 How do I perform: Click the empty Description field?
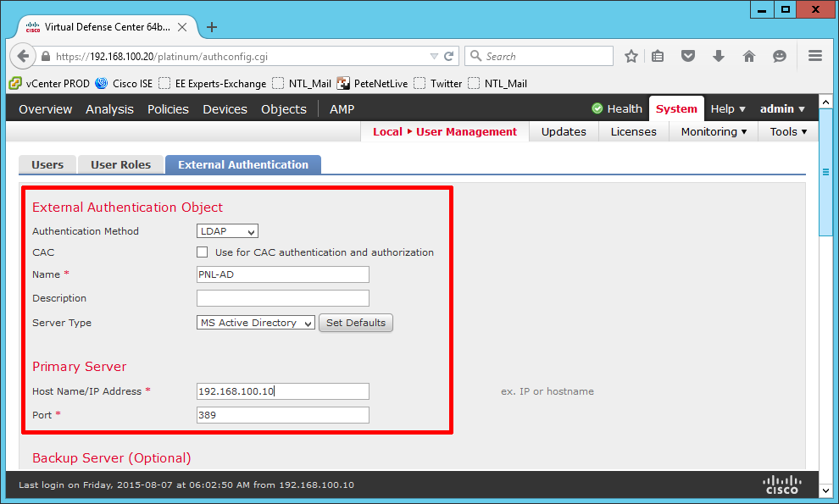[x=282, y=298]
